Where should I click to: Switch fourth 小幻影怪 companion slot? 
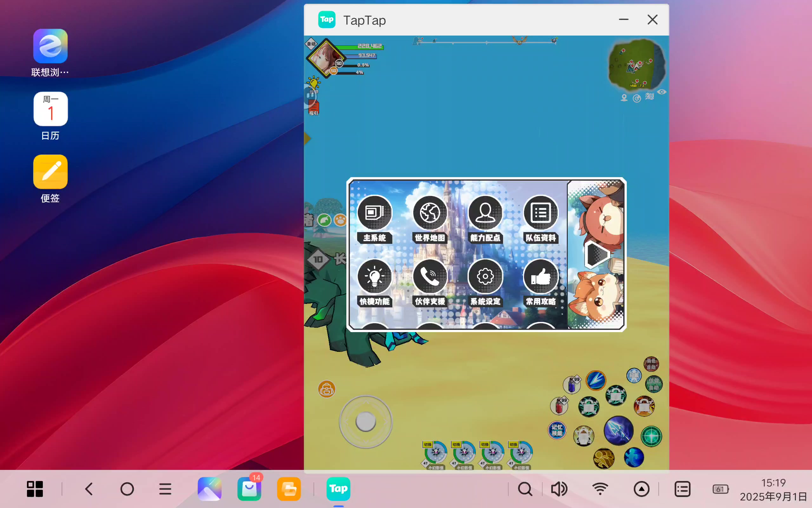click(521, 455)
